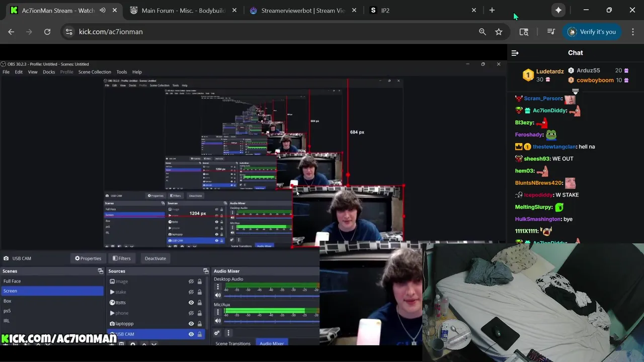Open the Audio Mixer dock three-dot menu
This screenshot has width=644, height=362.
tap(228, 333)
